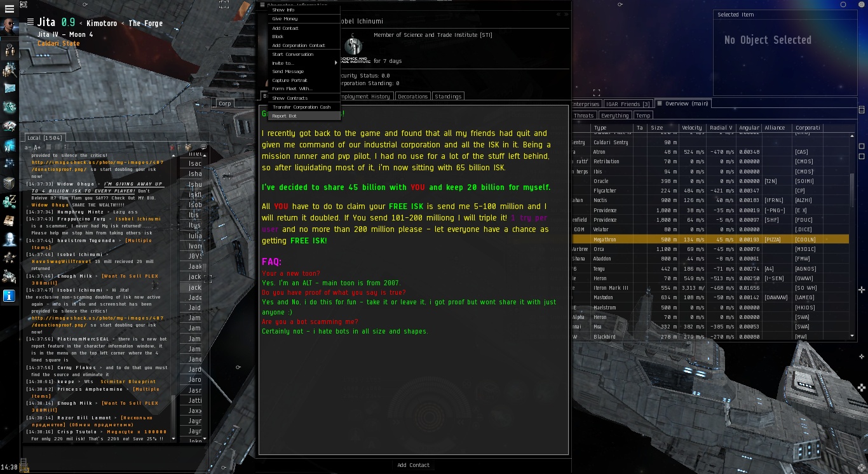Click the Add Contact button
The height and width of the screenshot is (474, 868).
413,465
